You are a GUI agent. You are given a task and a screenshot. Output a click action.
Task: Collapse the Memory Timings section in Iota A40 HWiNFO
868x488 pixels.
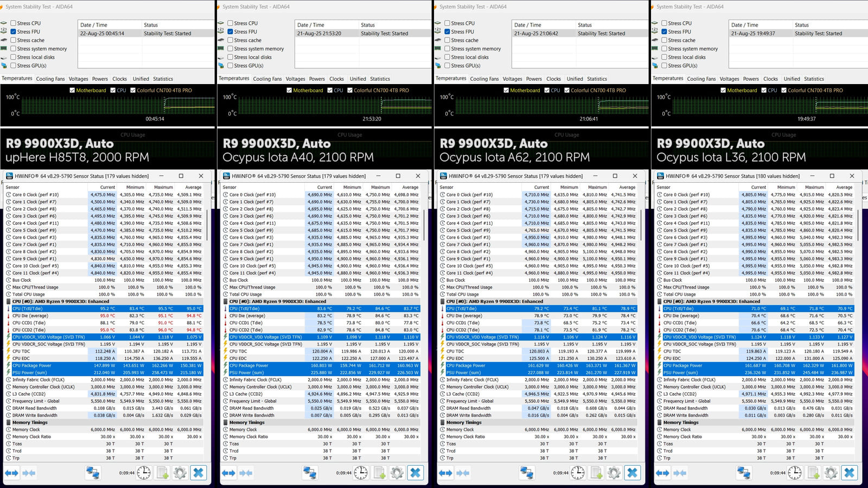tap(226, 422)
